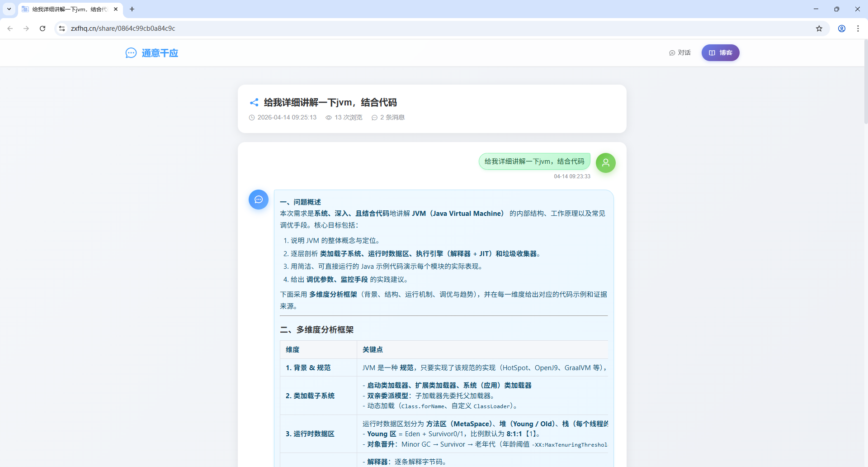Open a new tab with the plus button
868x467 pixels.
pos(132,9)
